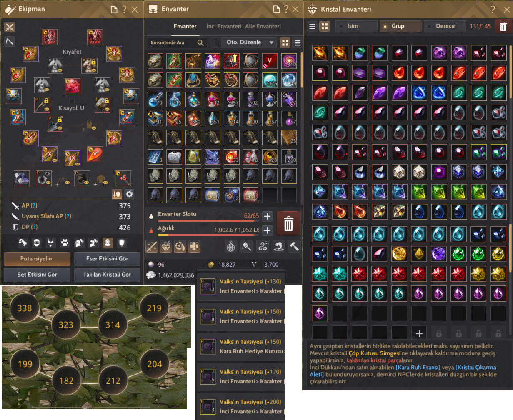Click the crossed swords icon in Ekipman

point(10,27)
